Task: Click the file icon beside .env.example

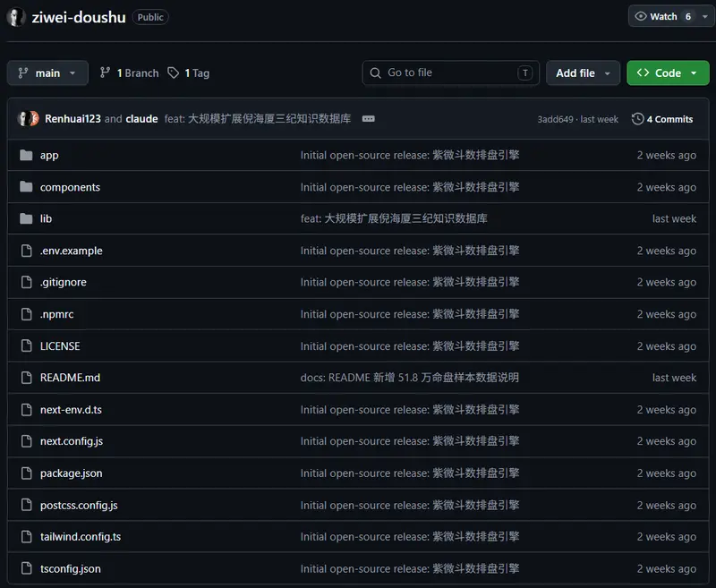Action: click(x=27, y=251)
